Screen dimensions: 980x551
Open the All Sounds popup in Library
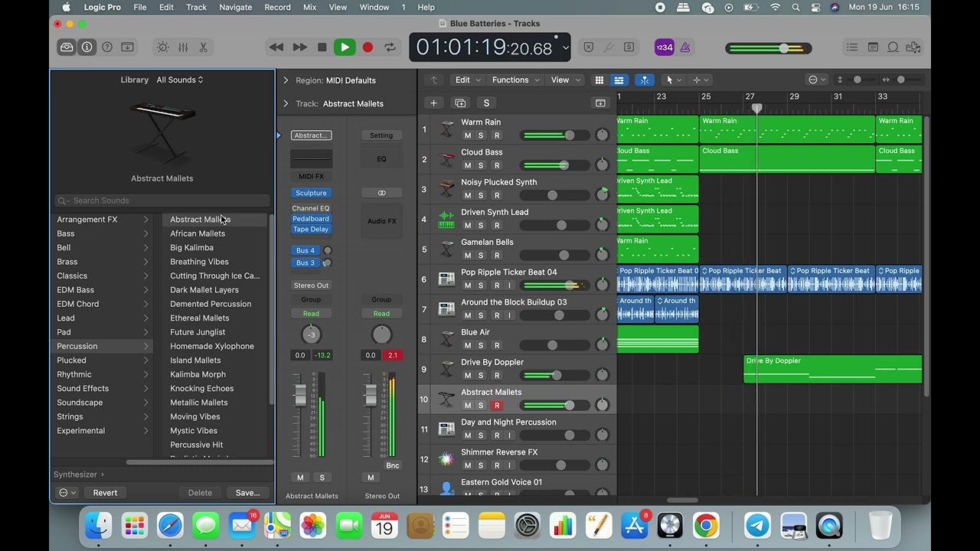(180, 80)
